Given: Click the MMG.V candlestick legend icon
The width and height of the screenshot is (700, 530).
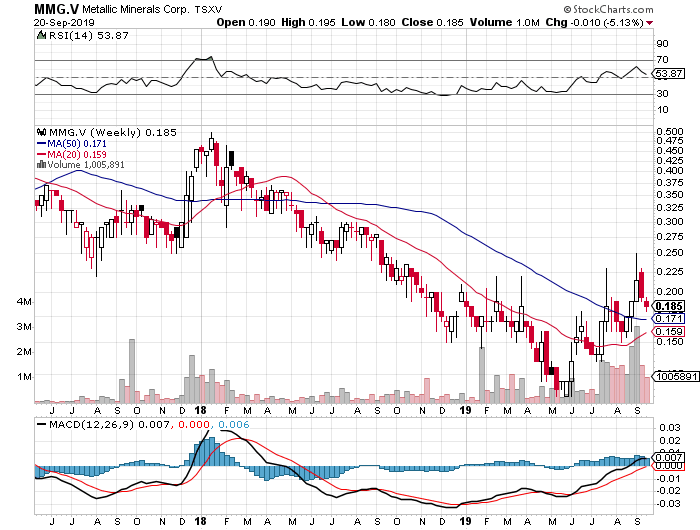Looking at the screenshot, I should tap(42, 132).
